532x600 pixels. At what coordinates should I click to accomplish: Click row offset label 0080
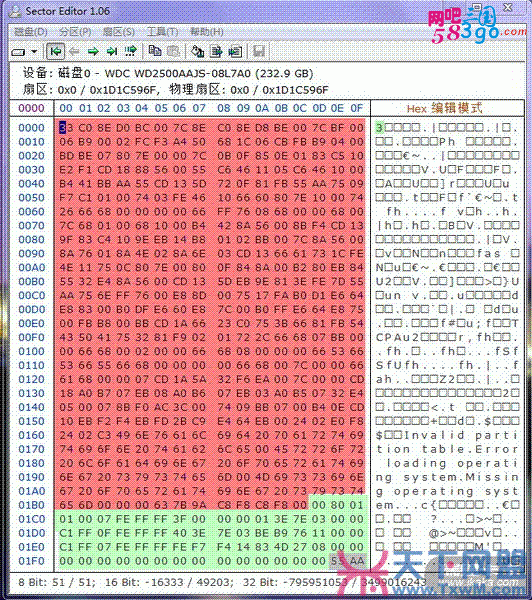pos(31,239)
